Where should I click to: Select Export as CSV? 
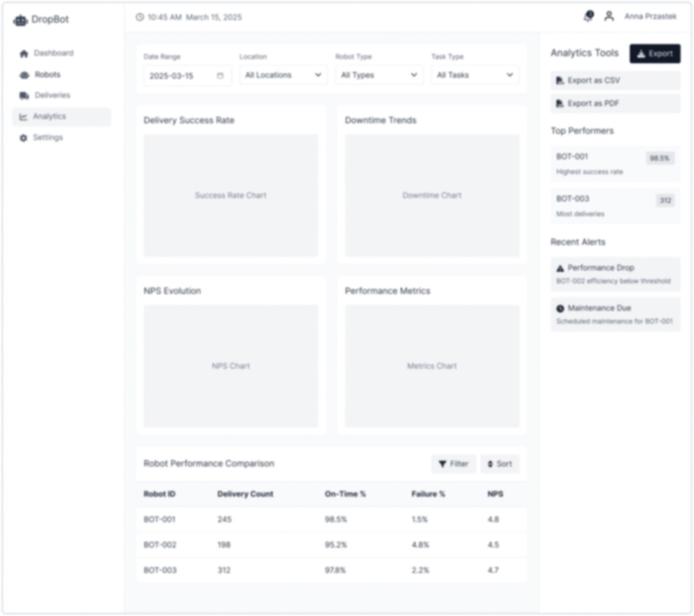[x=615, y=81]
